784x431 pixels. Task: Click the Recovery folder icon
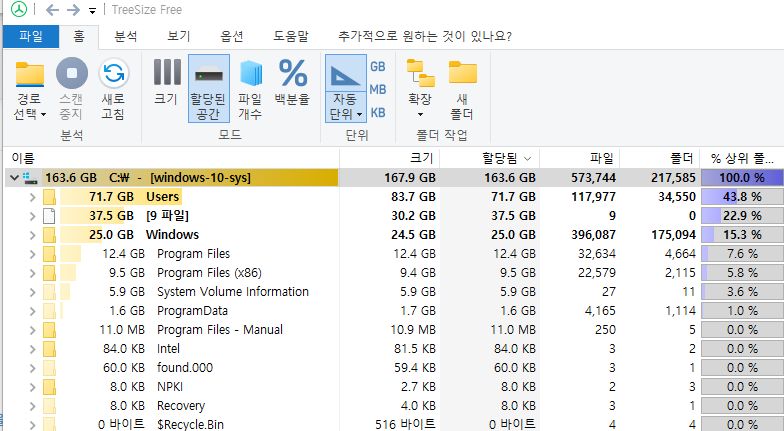click(x=49, y=406)
